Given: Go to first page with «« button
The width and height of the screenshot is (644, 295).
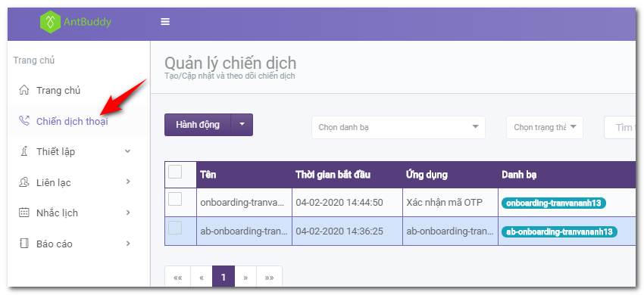Looking at the screenshot, I should coord(178,277).
